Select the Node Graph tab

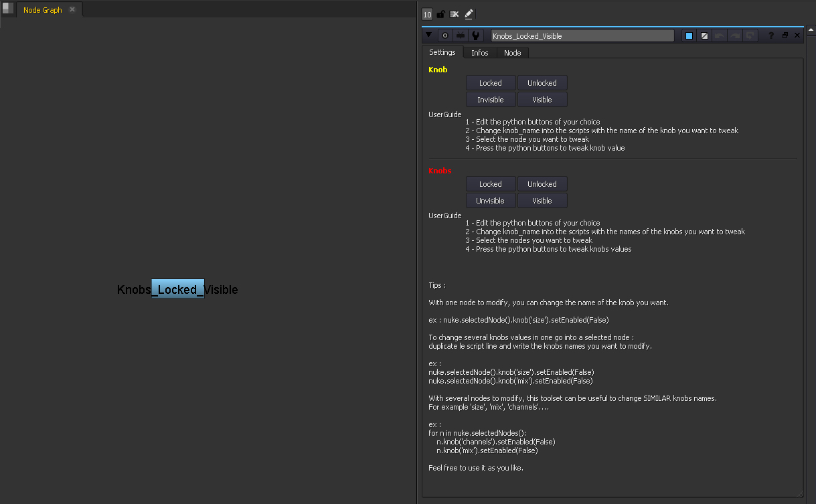point(42,10)
